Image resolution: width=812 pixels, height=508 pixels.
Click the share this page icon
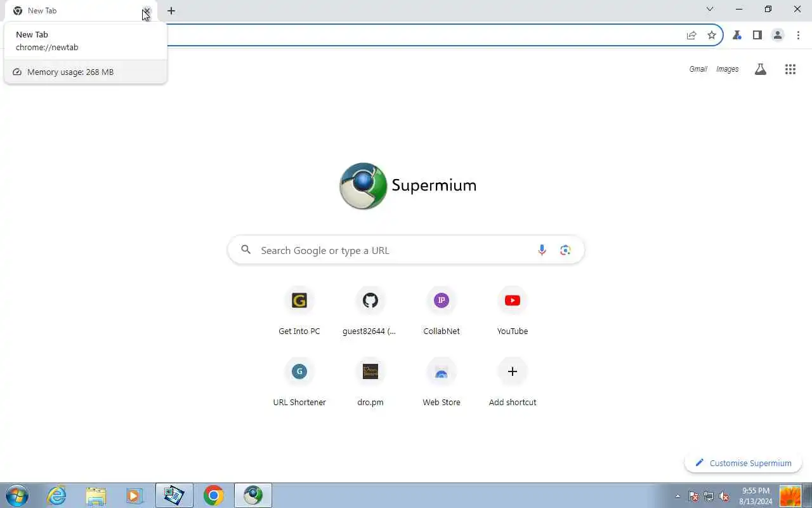click(691, 35)
